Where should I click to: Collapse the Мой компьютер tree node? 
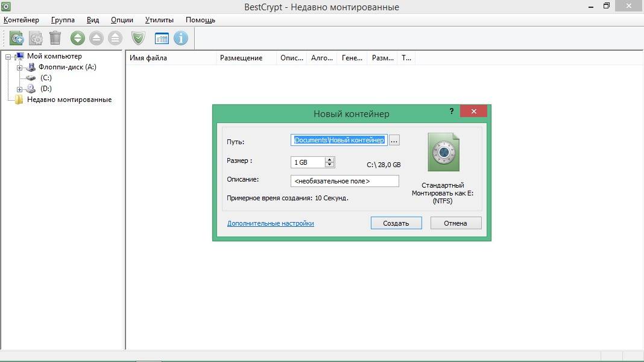point(8,57)
